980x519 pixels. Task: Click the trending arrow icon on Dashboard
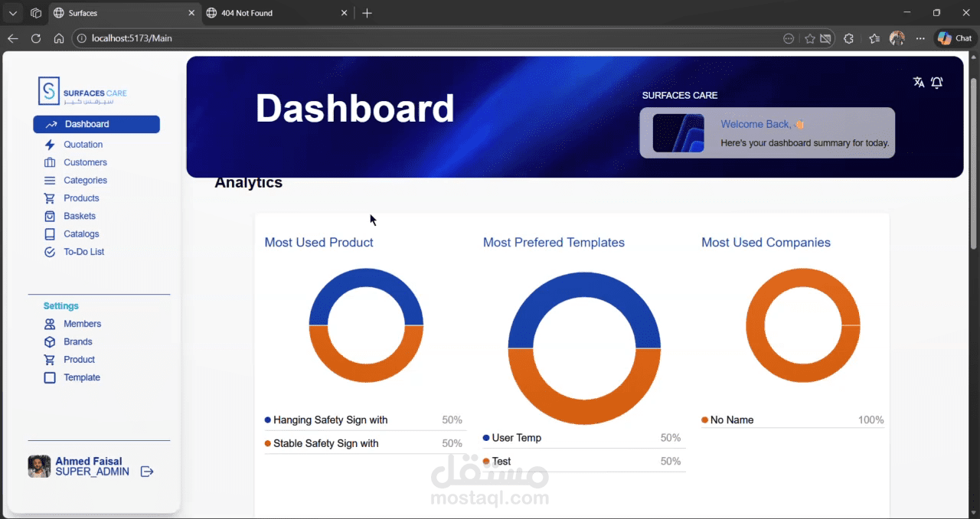coord(51,124)
